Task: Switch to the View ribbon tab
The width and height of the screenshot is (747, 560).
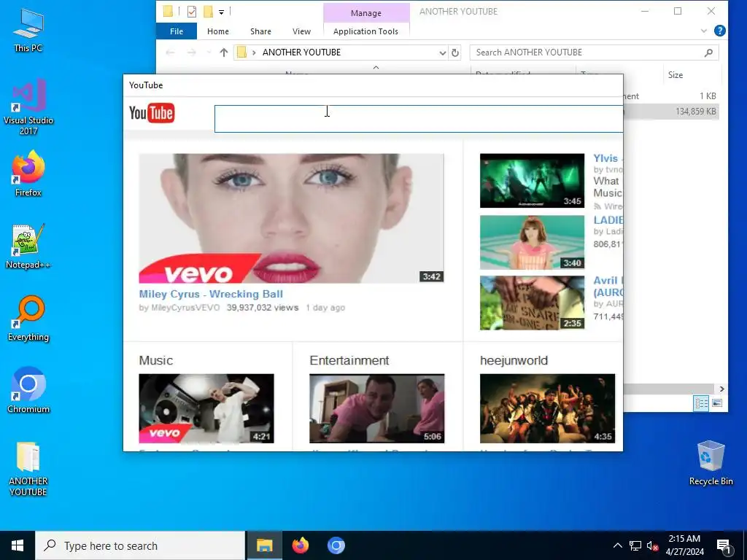Action: point(301,31)
